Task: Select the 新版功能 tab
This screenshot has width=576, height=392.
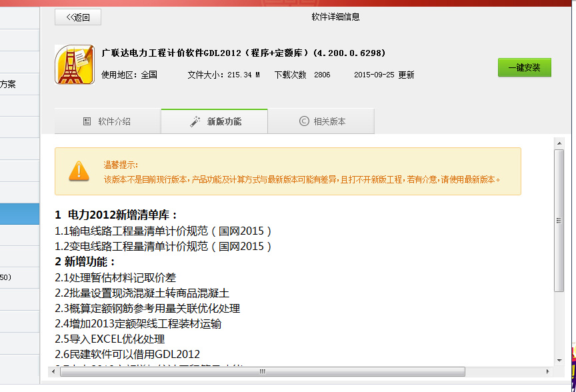Action: tap(214, 121)
